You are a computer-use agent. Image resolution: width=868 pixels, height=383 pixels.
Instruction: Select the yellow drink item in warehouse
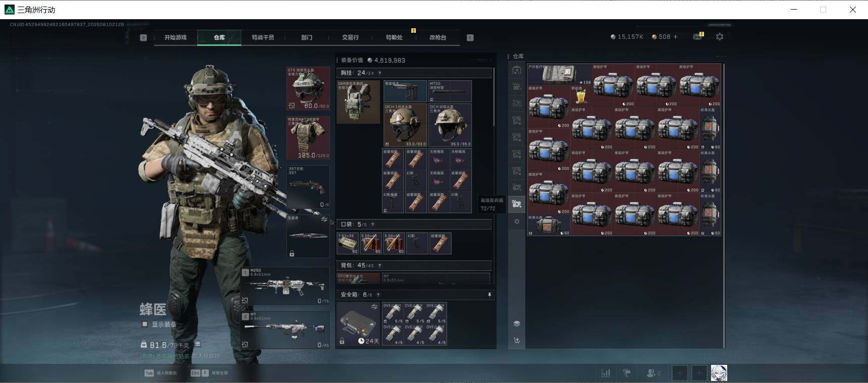pos(581,95)
